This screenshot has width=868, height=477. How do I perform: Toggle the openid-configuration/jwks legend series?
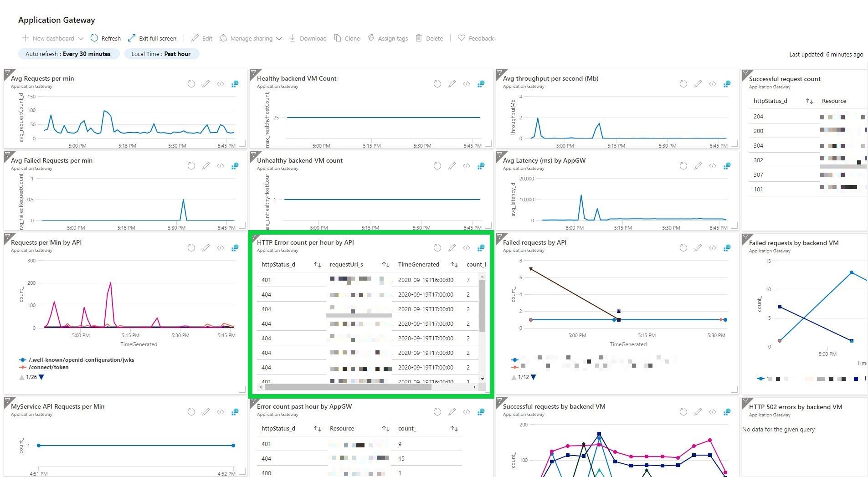point(81,359)
